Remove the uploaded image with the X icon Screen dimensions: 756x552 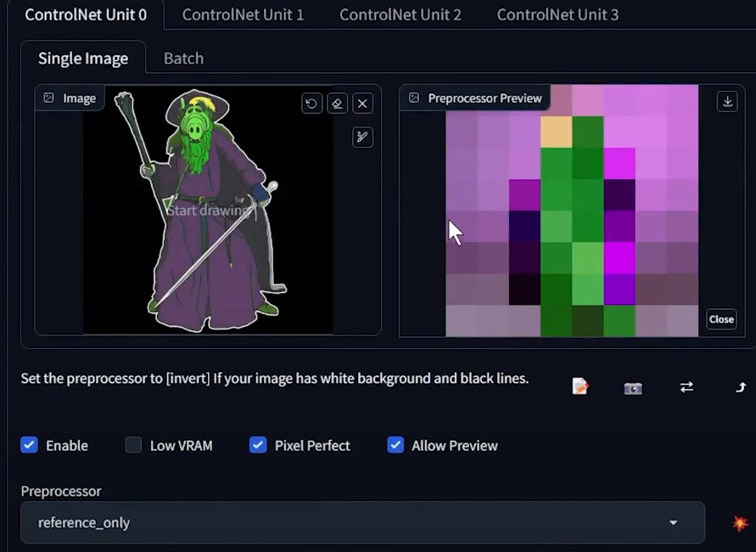pyautogui.click(x=362, y=104)
